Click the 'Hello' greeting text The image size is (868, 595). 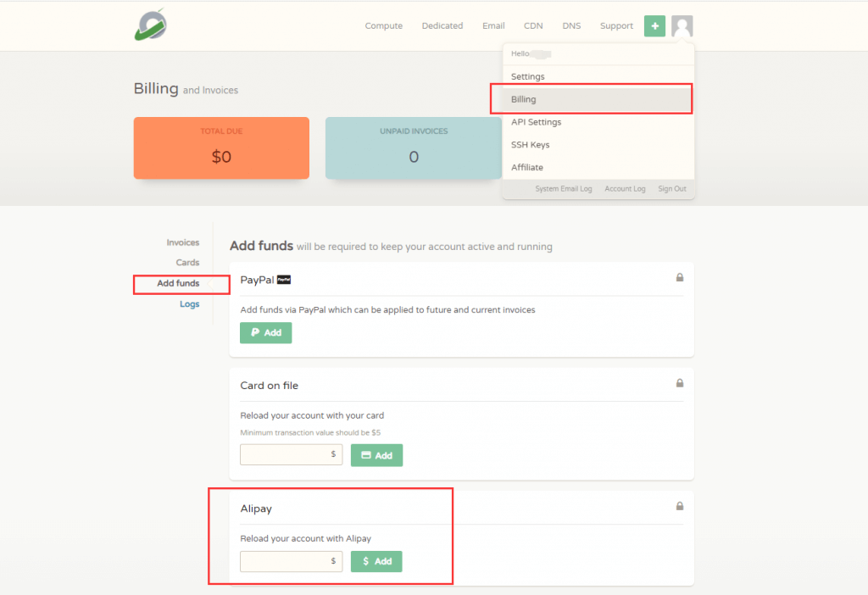[x=520, y=53]
